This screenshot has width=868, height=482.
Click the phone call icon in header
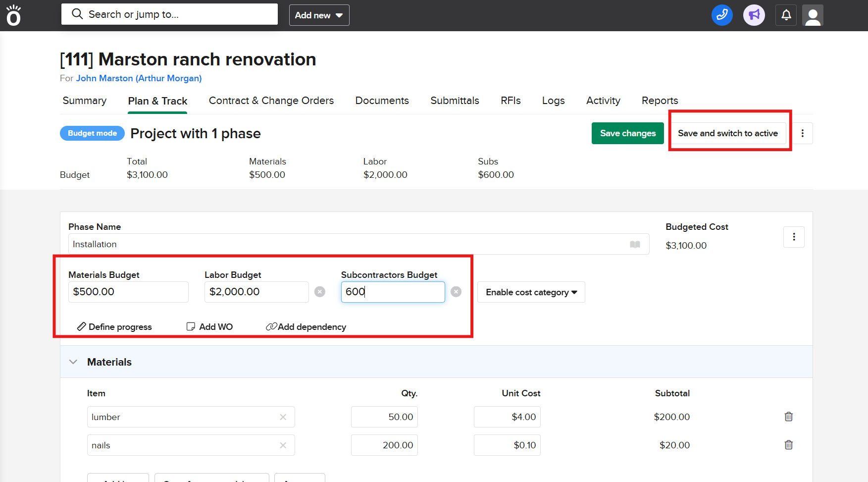pyautogui.click(x=722, y=15)
